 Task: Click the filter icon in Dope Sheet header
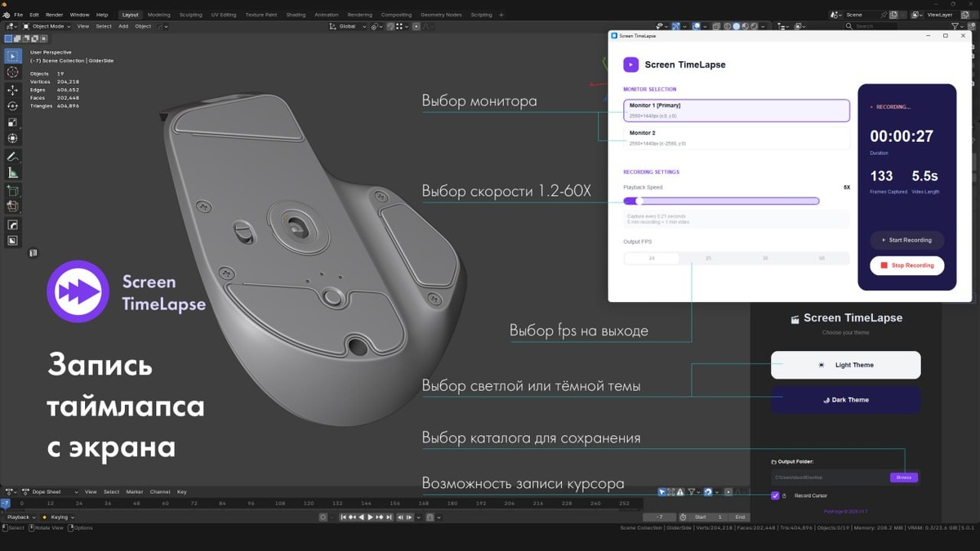[x=692, y=491]
